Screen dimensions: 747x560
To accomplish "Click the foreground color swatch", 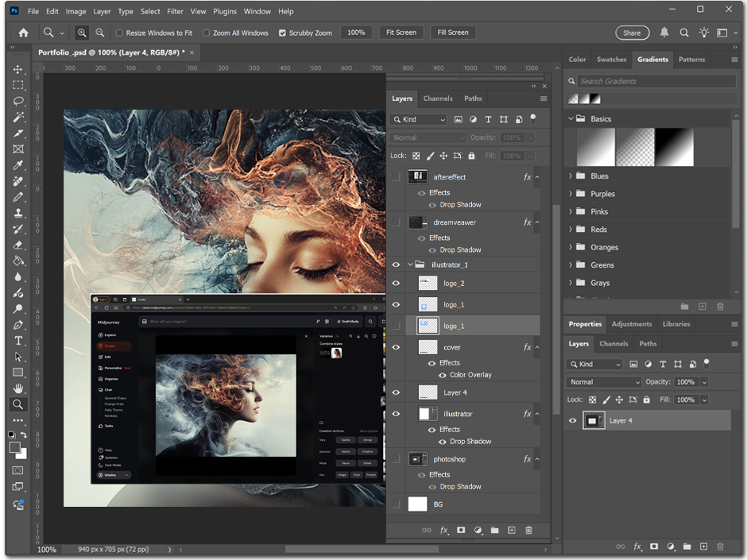I will (x=15, y=448).
